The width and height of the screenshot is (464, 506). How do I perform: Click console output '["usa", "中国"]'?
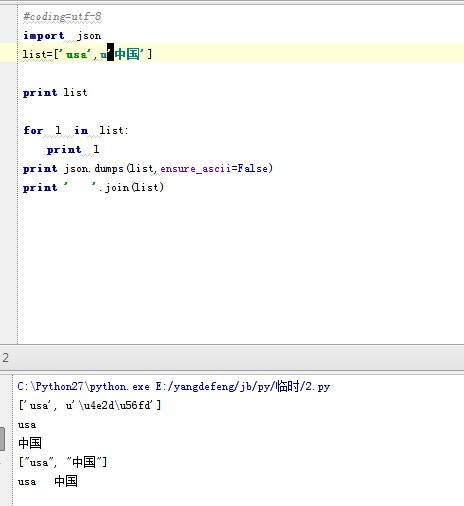click(63, 462)
